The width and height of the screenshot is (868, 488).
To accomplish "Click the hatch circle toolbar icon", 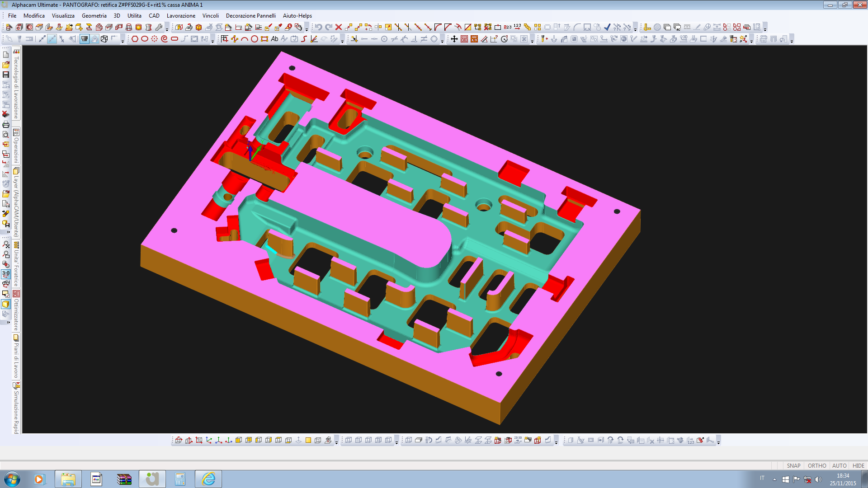I will click(x=657, y=27).
